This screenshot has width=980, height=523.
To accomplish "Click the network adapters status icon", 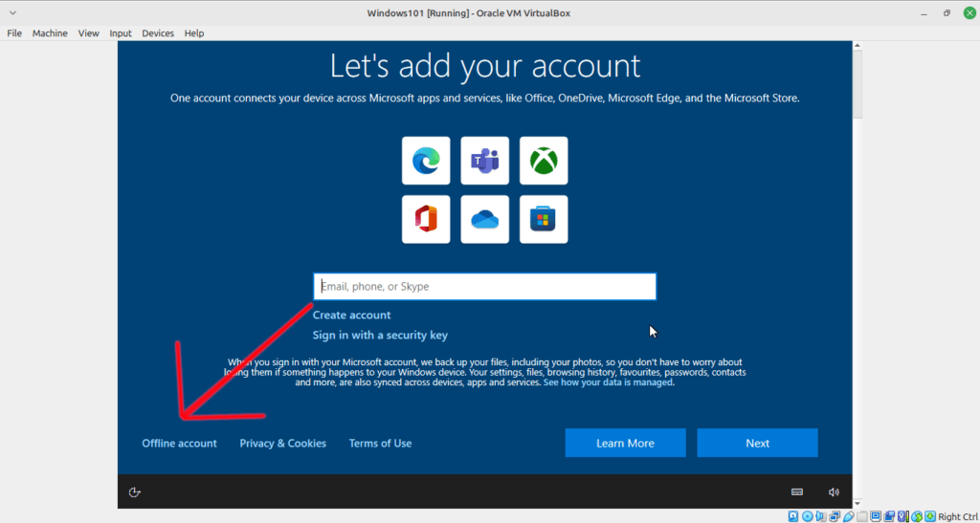I will pos(835,516).
